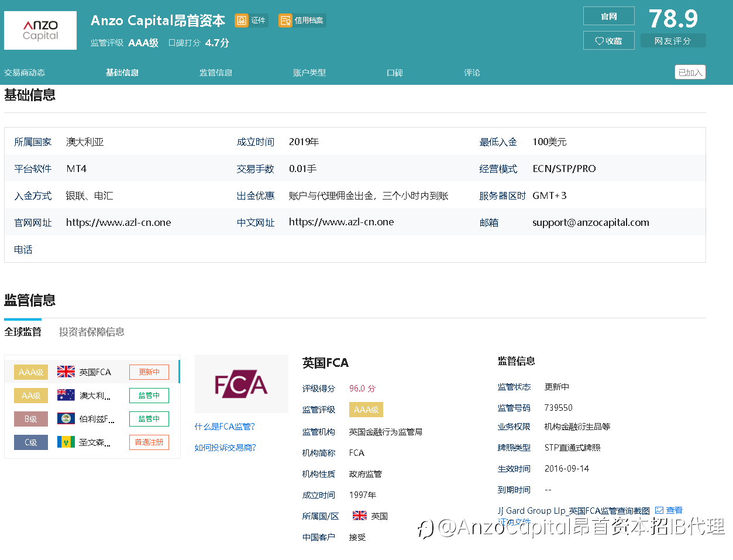This screenshot has height=560, width=733.
Task: Click the Australia flag in regulator list
Action: click(66, 395)
